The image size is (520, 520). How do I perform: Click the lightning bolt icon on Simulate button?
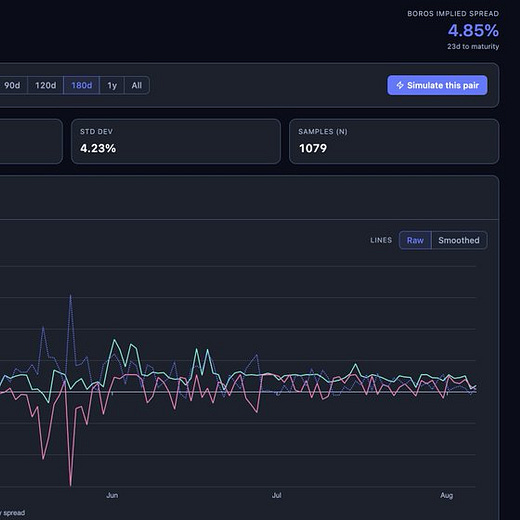click(x=400, y=85)
